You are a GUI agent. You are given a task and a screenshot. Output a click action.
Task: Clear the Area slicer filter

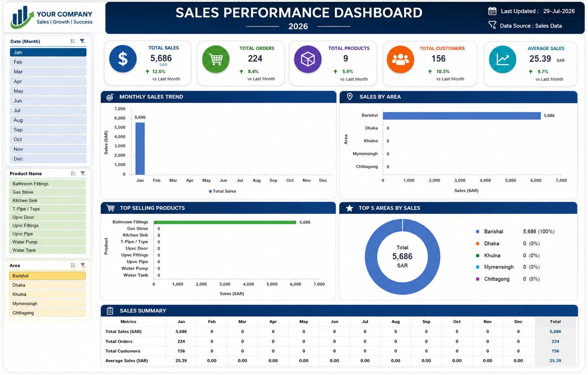[83, 266]
